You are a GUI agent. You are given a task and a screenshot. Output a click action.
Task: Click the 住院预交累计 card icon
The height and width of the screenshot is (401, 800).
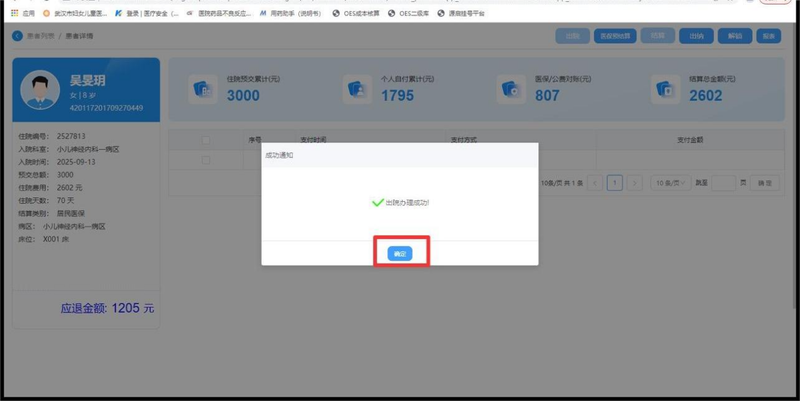point(203,89)
